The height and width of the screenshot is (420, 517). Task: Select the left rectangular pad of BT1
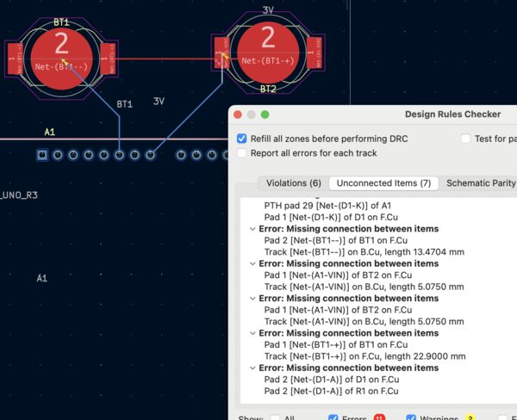point(15,59)
